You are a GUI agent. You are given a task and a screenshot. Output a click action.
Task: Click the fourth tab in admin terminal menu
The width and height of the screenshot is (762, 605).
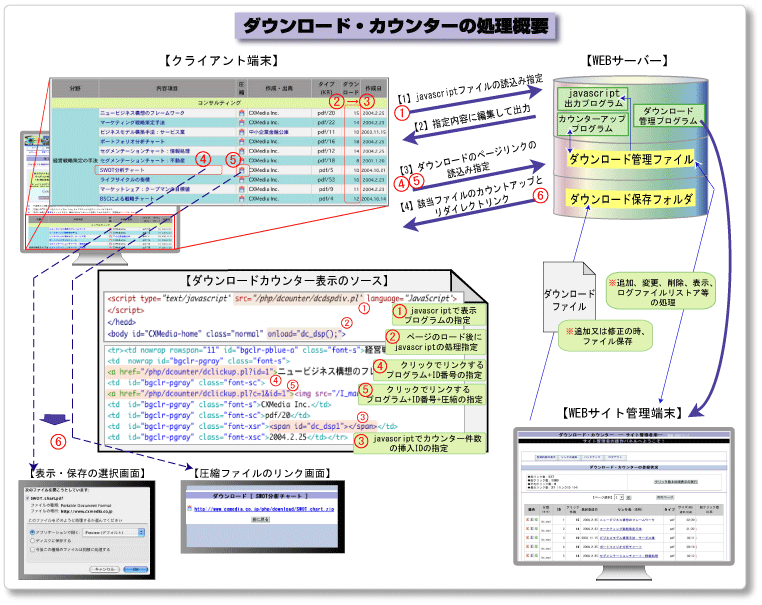615,457
